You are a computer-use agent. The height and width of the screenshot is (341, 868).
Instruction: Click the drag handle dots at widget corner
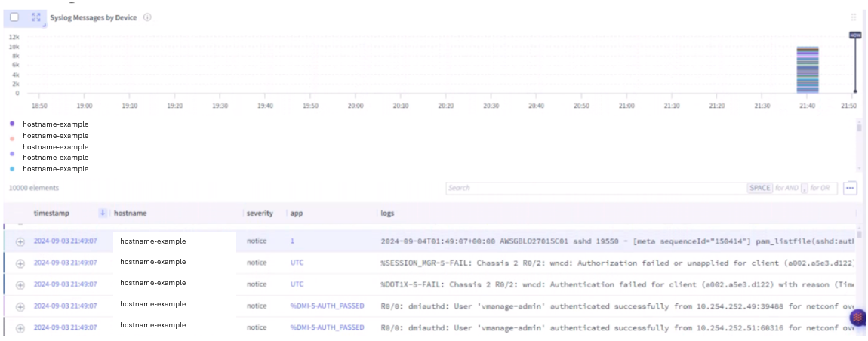(x=853, y=17)
